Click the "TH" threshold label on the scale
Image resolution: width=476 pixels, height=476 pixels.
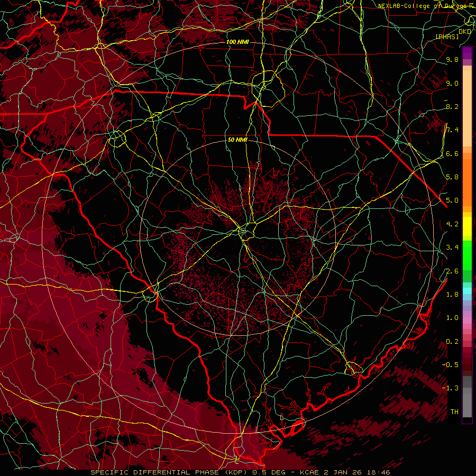click(454, 412)
